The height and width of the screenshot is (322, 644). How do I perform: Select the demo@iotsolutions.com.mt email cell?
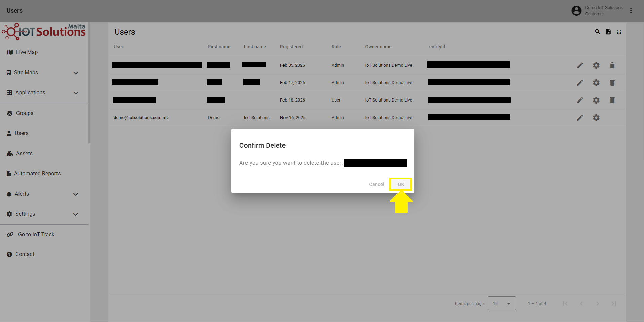click(x=141, y=118)
